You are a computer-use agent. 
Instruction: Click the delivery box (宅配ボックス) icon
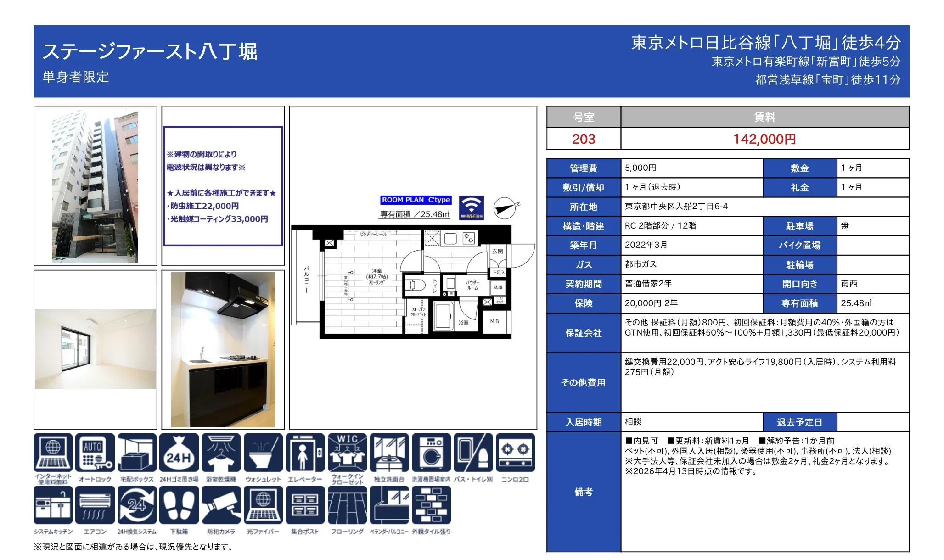[137, 453]
